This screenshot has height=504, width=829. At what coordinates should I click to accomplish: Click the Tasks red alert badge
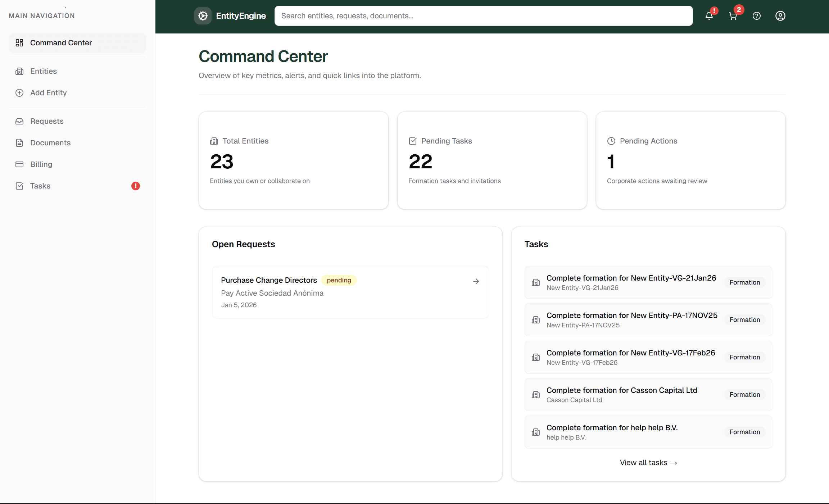[135, 186]
